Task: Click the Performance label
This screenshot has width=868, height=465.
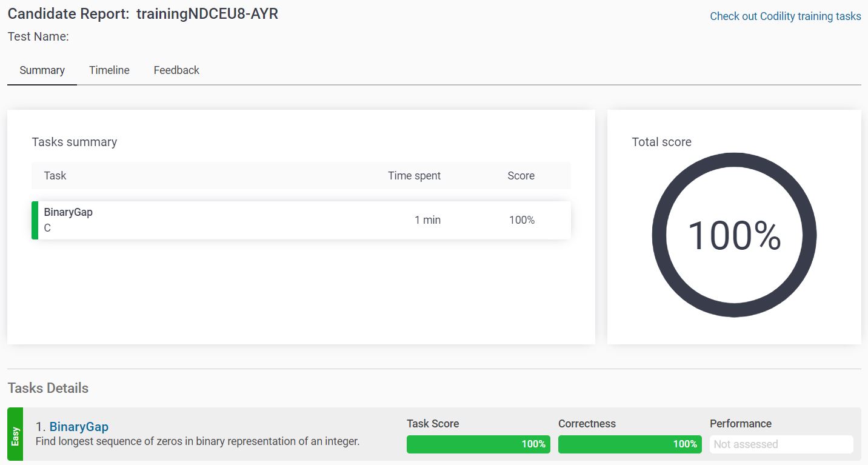Action: 741,424
